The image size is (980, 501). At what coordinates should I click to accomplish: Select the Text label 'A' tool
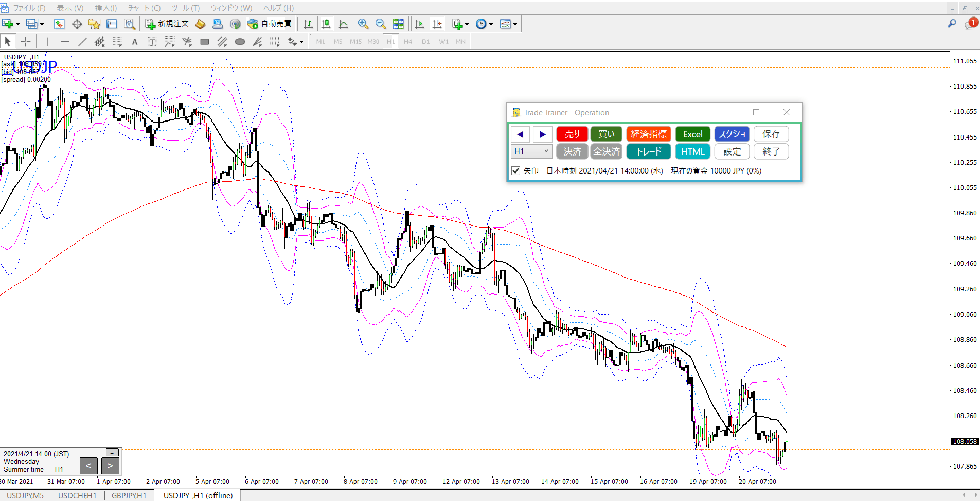tap(135, 42)
